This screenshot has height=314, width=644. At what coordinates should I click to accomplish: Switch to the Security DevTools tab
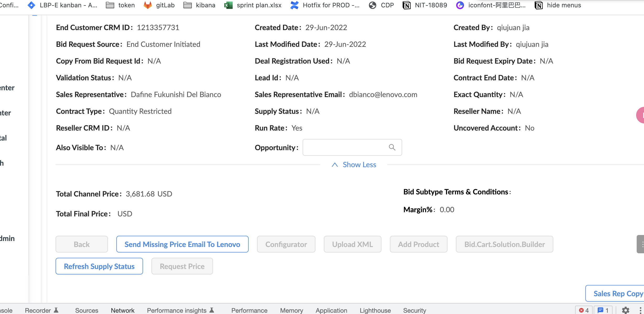tap(415, 310)
